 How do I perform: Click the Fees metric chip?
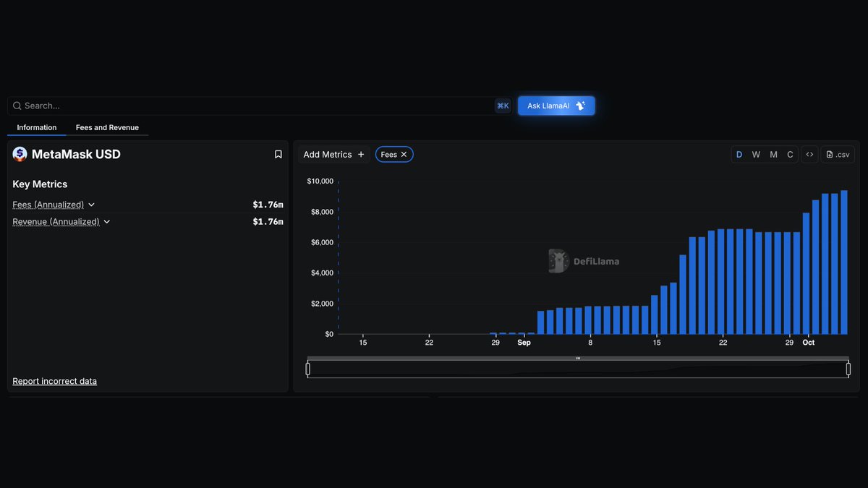(394, 155)
